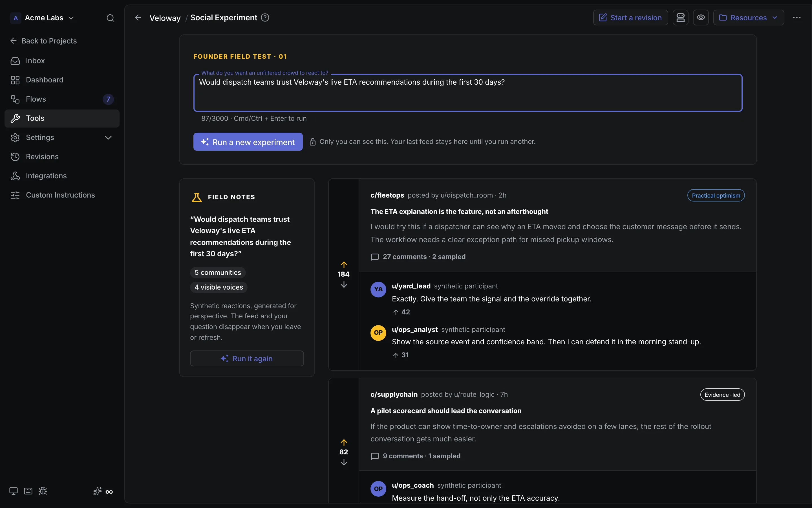Click u/ops_analyst OP avatar

[x=378, y=333]
